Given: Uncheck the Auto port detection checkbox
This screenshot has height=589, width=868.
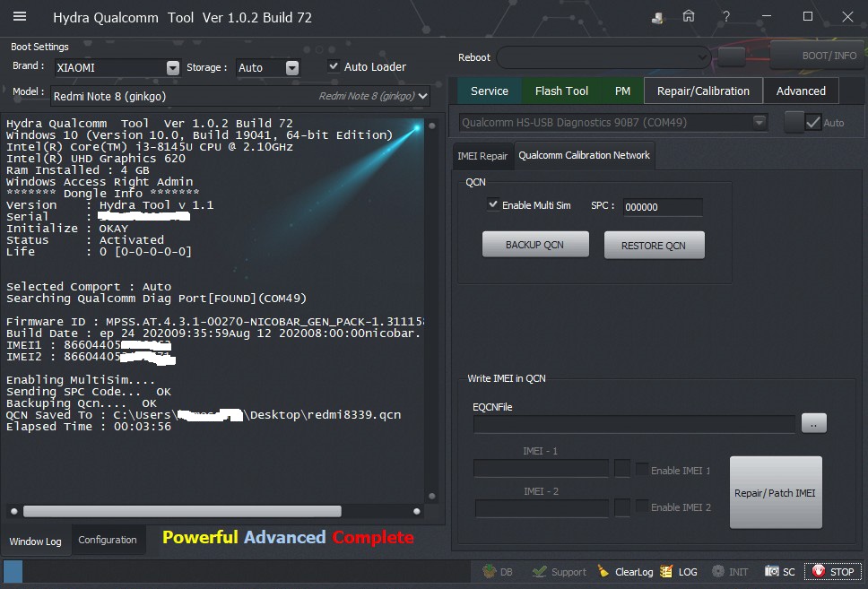Looking at the screenshot, I should point(813,122).
